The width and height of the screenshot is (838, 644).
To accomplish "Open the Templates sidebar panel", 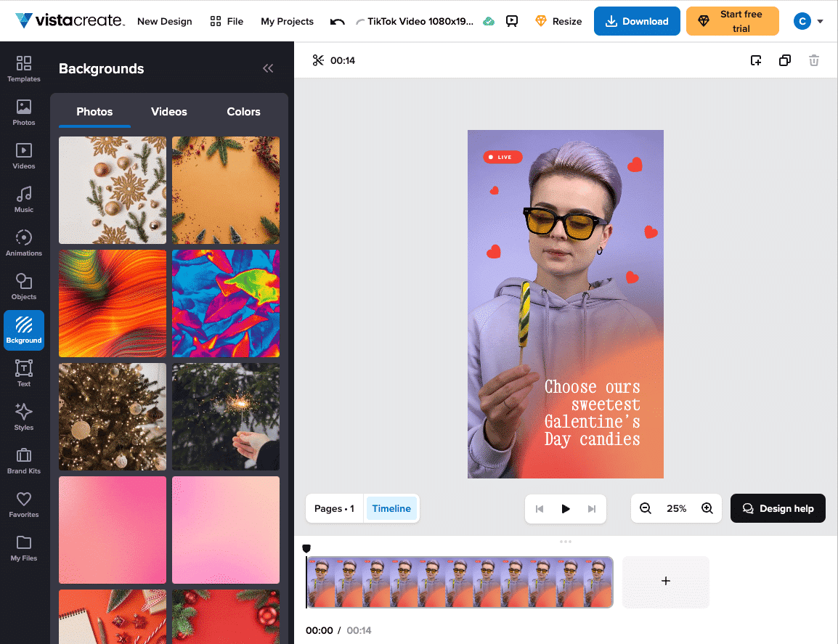I will [24, 69].
